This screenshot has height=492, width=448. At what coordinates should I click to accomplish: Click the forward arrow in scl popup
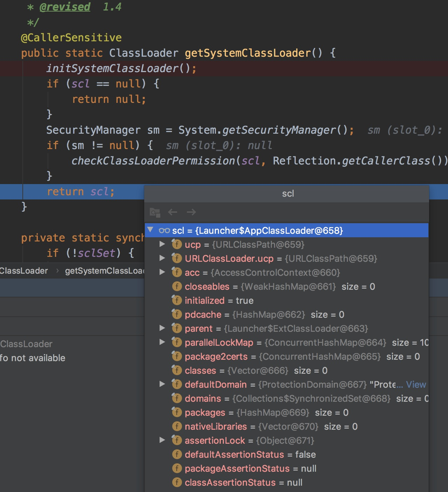click(x=191, y=212)
